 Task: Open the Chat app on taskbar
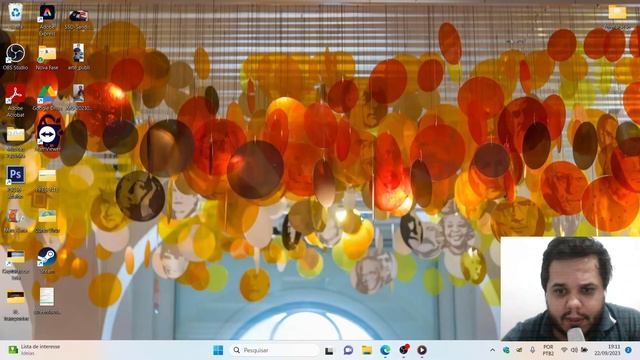coord(348,350)
